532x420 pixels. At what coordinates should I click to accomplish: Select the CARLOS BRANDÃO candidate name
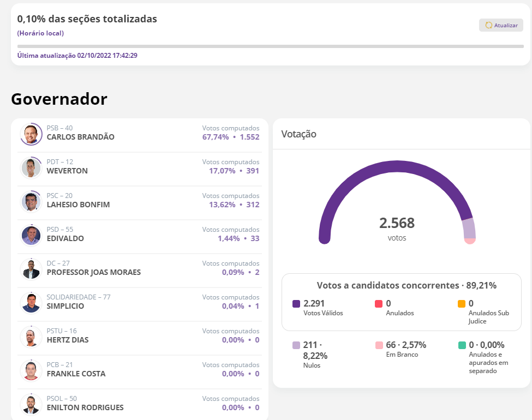[x=81, y=137]
